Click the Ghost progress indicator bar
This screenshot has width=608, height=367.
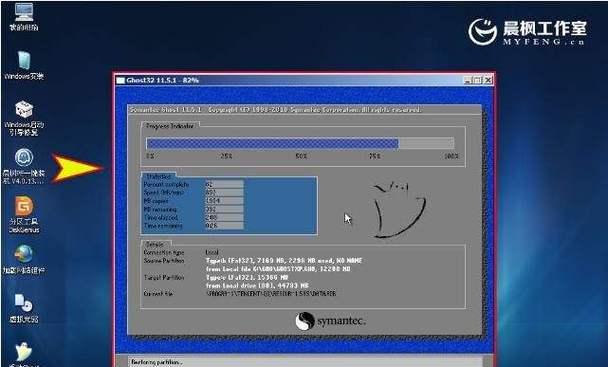click(300, 144)
